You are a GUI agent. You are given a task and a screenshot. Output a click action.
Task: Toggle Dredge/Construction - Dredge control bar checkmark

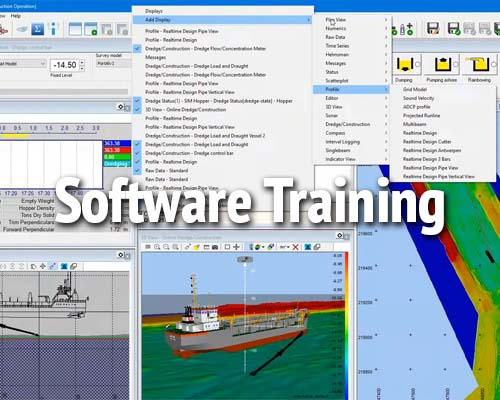tap(137, 153)
